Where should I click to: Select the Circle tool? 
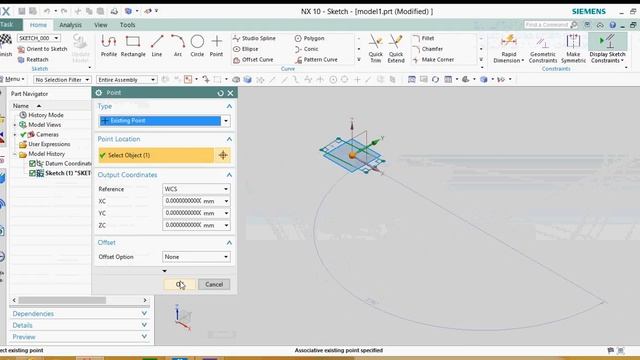point(197,46)
